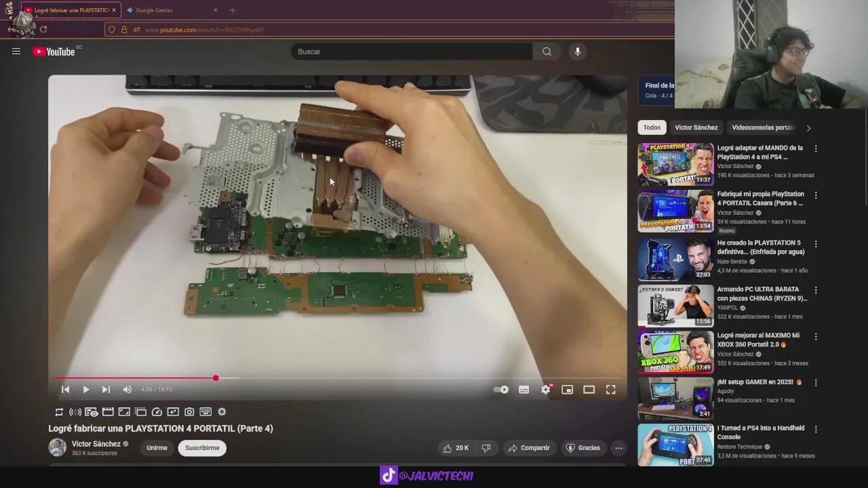Toggle the loop video extension button
This screenshot has height=488, width=868.
coord(59,411)
